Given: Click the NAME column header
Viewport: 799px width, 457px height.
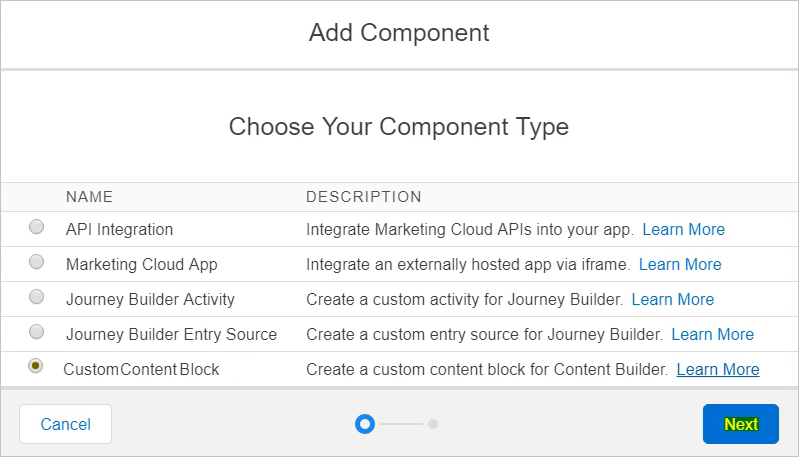Looking at the screenshot, I should tap(89, 197).
